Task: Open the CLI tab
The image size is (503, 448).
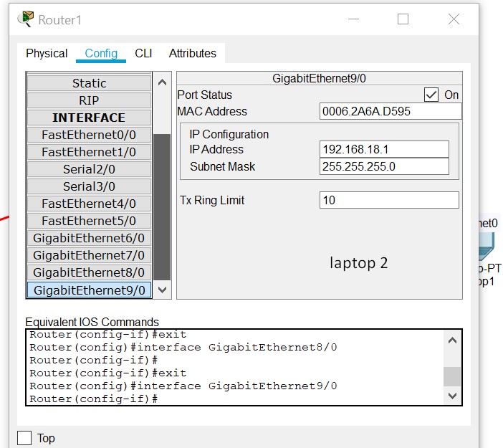Action: tap(143, 53)
